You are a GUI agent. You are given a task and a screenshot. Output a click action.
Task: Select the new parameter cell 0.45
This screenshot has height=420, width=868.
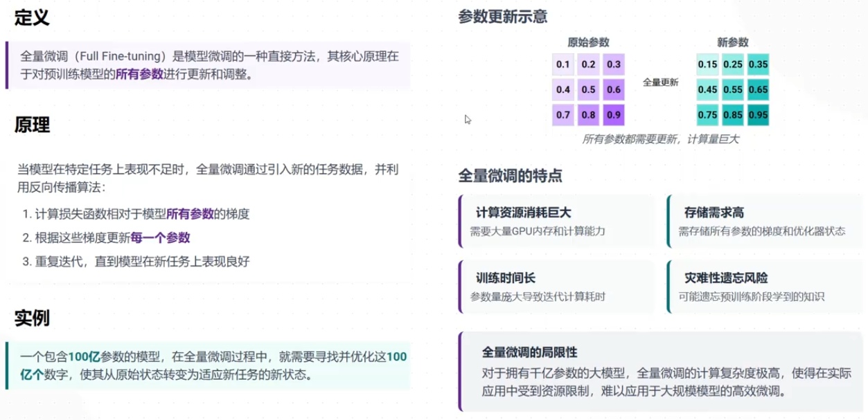click(x=707, y=90)
